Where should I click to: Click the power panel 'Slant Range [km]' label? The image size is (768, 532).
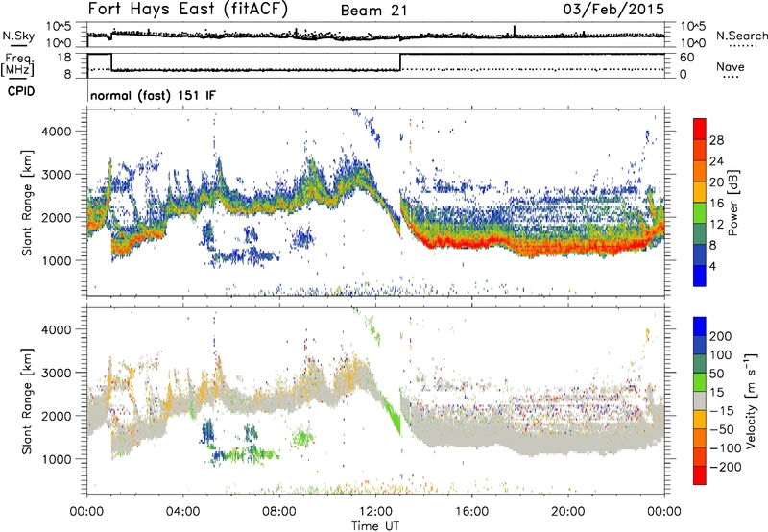point(27,203)
